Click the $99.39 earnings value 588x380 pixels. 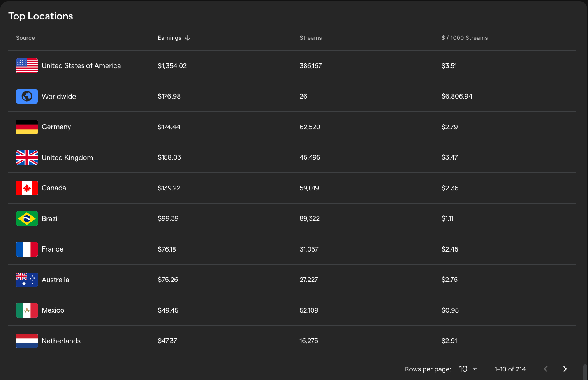click(168, 218)
